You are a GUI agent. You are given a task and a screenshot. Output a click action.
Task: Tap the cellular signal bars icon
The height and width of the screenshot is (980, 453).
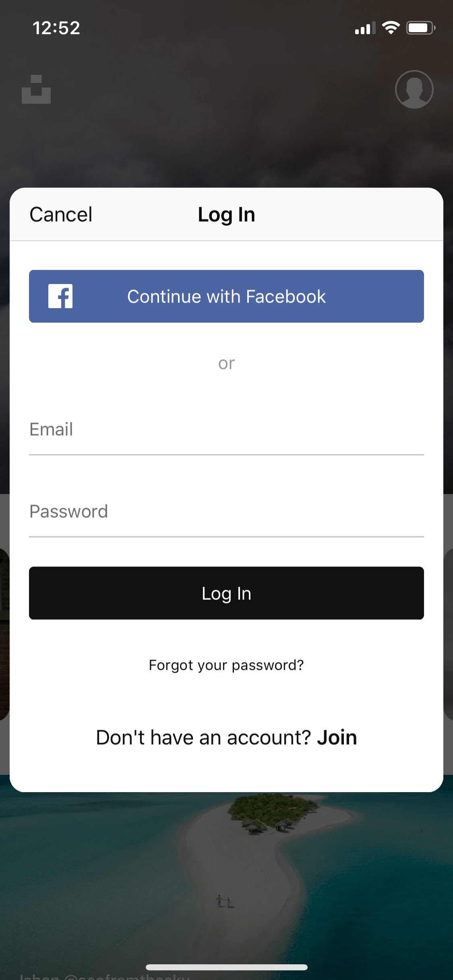coord(365,28)
